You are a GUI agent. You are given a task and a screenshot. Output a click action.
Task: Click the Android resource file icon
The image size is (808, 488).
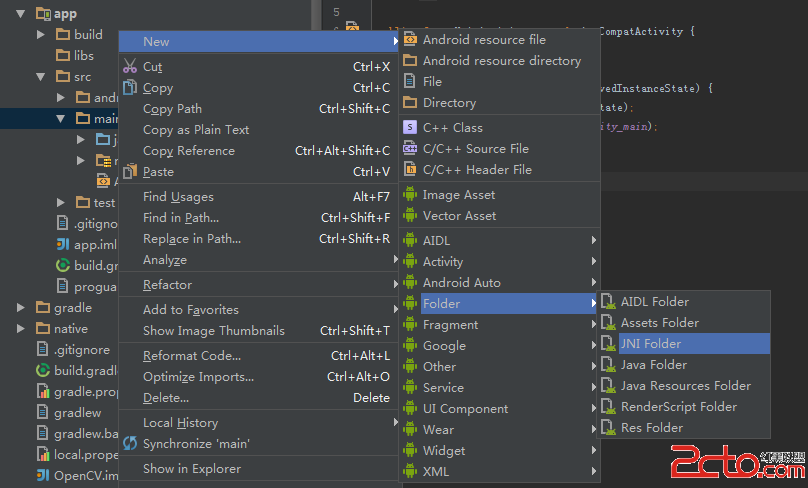point(410,40)
